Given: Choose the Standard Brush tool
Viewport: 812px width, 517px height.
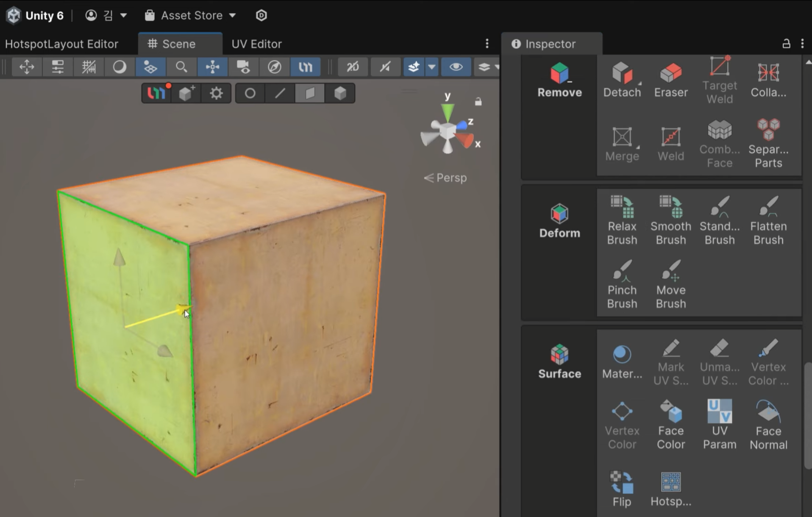Looking at the screenshot, I should pyautogui.click(x=719, y=220).
